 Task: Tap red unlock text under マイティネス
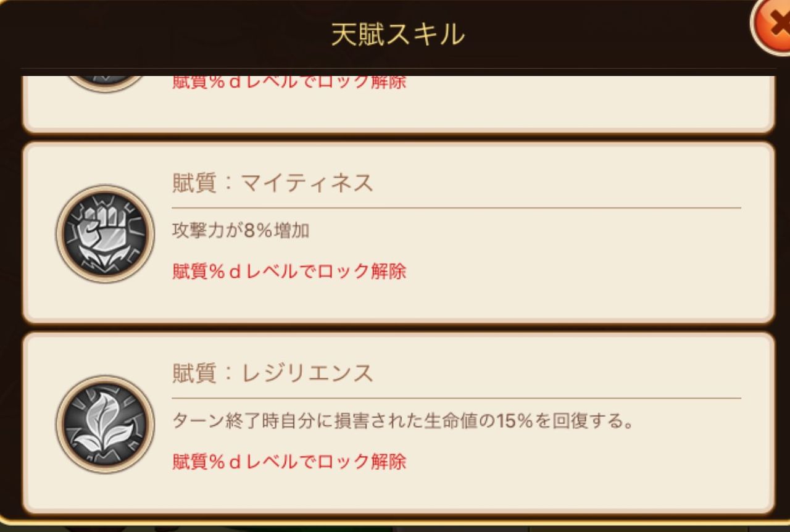click(289, 271)
